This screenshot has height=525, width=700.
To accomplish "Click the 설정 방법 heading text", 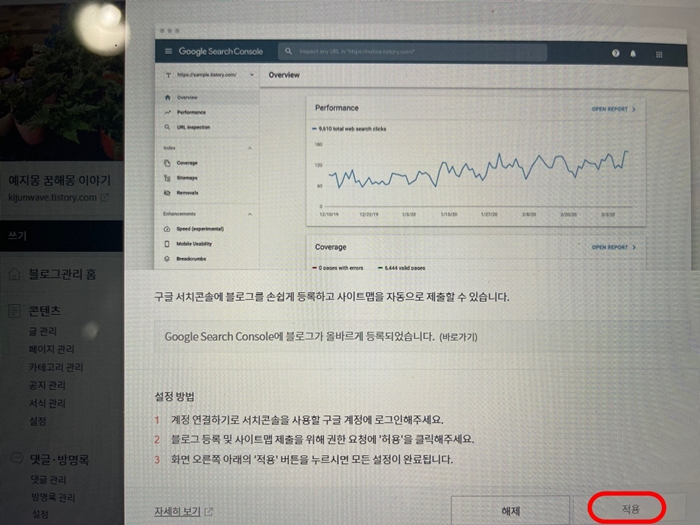I will click(175, 396).
